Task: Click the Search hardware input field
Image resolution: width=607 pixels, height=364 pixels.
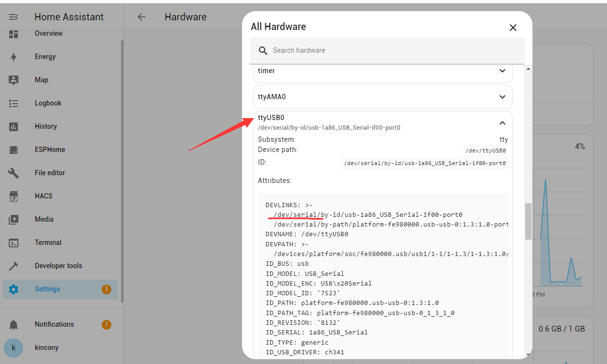Action: (x=387, y=50)
